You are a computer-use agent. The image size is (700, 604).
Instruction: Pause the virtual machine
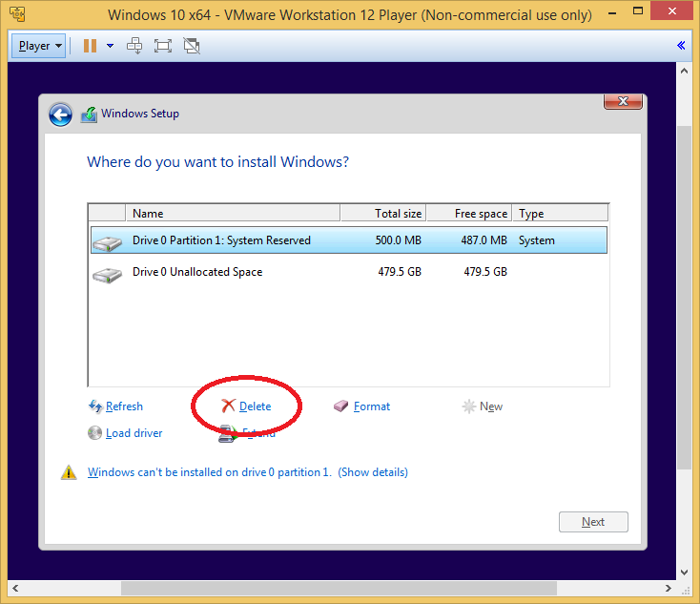point(91,46)
